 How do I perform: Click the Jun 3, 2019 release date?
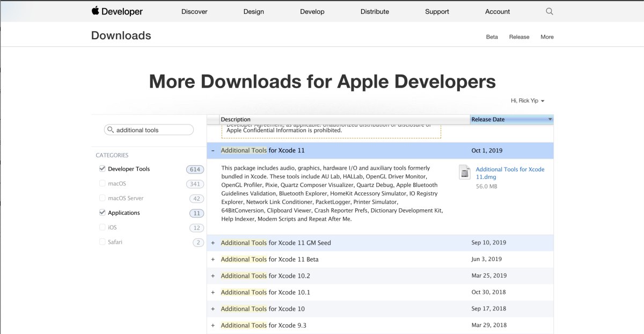[x=487, y=259]
